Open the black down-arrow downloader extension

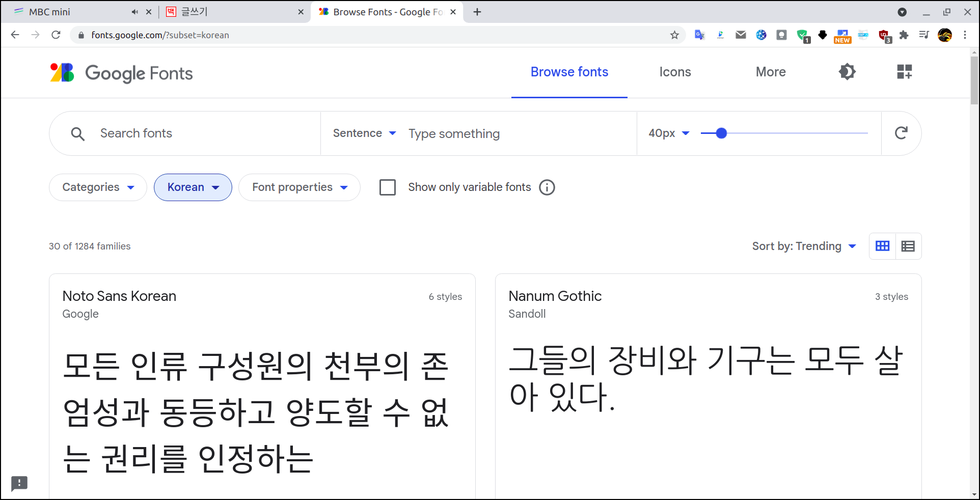[x=823, y=35]
